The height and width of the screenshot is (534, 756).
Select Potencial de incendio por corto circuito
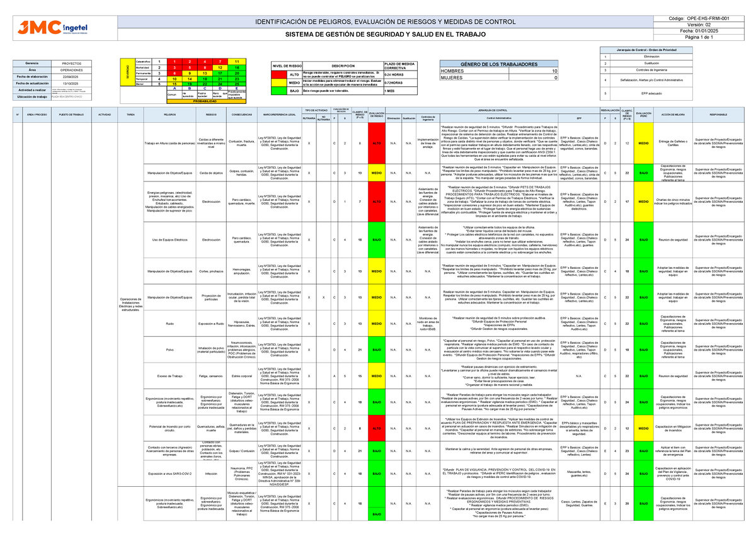[x=170, y=428]
